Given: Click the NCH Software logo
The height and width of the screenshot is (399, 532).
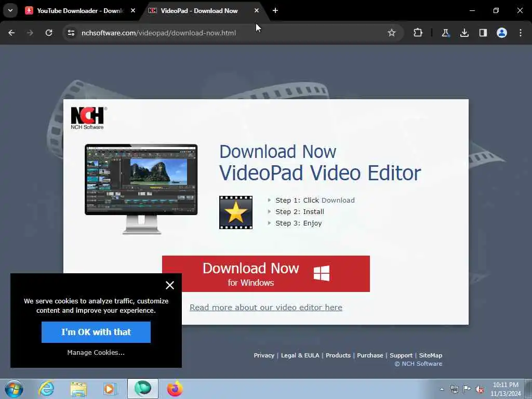Looking at the screenshot, I should 88,118.
